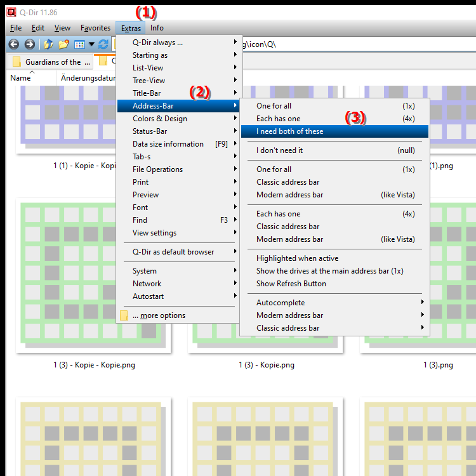Open the File menu
This screenshot has width=476, height=476.
pyautogui.click(x=16, y=28)
